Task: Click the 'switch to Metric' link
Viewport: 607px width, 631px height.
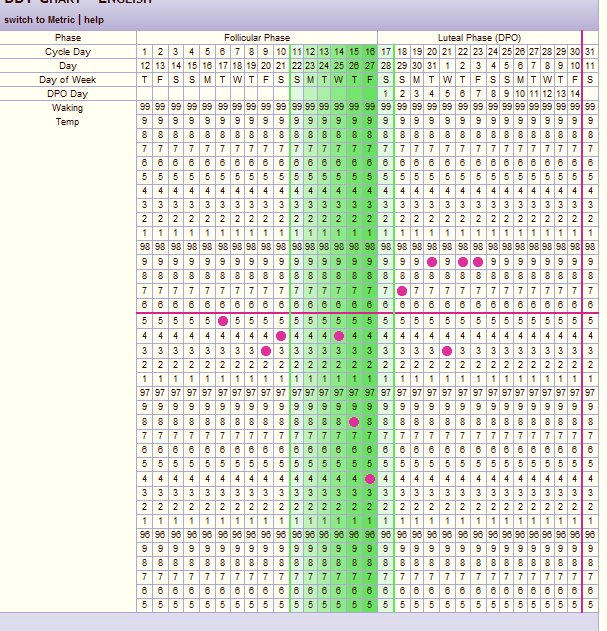Action: pyautogui.click(x=39, y=20)
